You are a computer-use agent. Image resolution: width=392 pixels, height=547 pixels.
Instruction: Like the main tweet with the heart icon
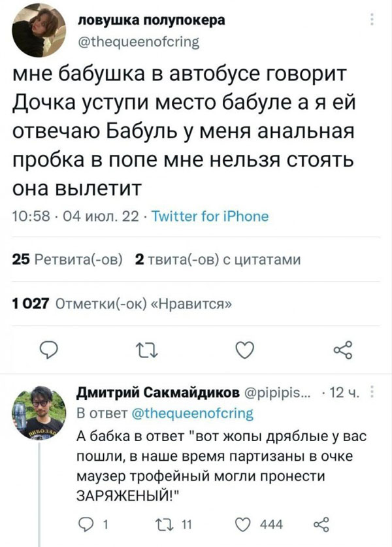[245, 350]
